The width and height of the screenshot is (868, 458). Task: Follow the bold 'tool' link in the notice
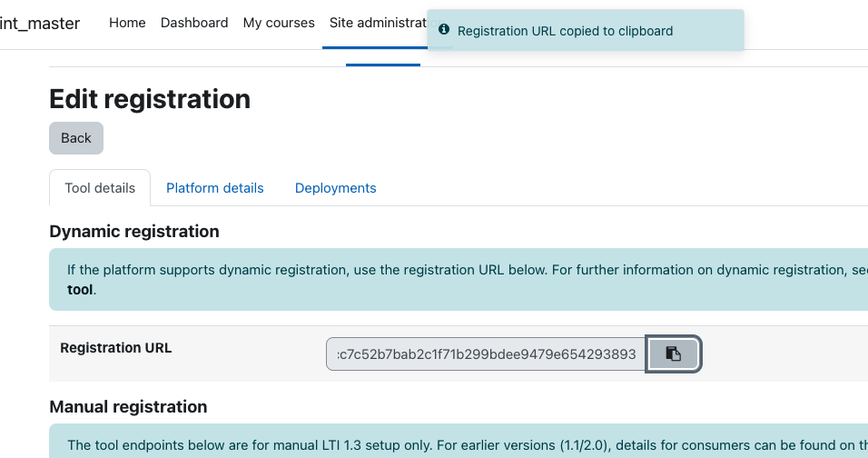(x=80, y=290)
